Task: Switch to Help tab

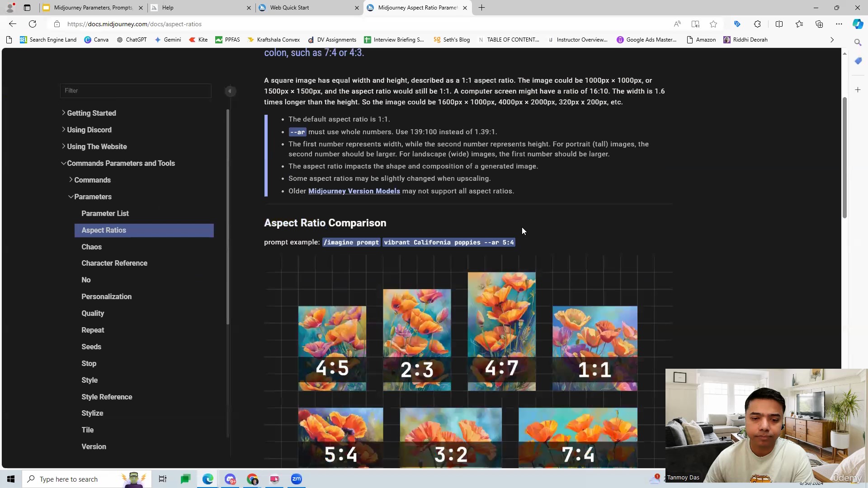Action: (200, 8)
